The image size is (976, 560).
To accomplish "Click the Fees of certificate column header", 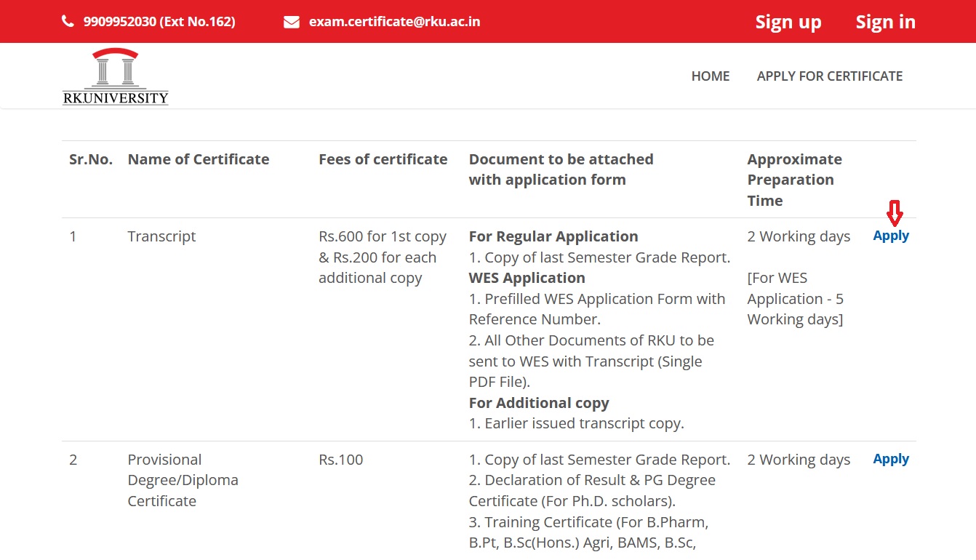I will pos(383,159).
